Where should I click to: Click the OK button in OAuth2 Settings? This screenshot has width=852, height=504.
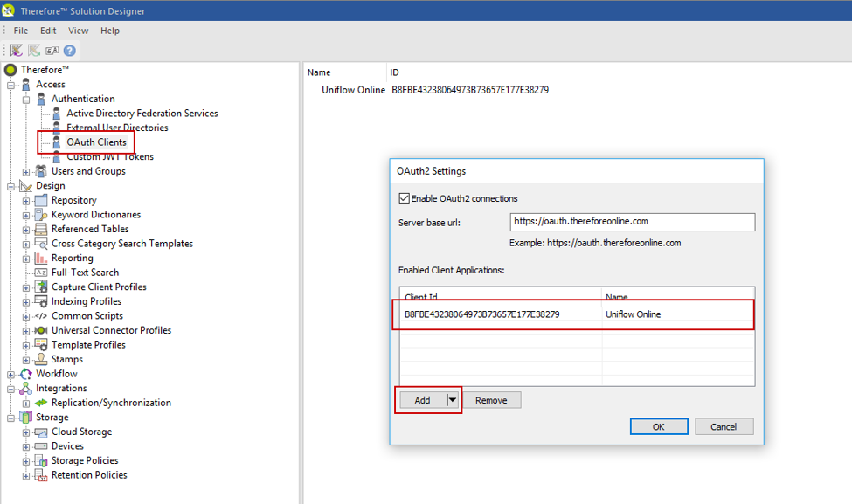658,426
